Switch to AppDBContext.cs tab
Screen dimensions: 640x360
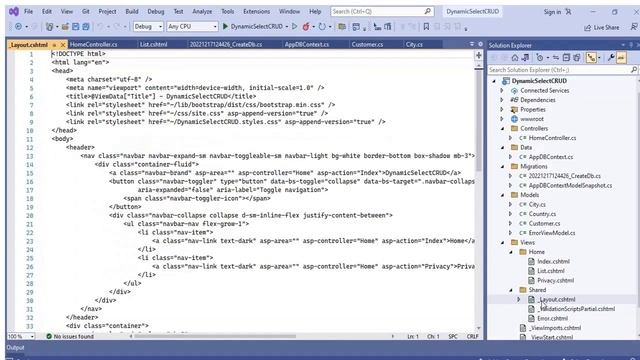[x=307, y=44]
